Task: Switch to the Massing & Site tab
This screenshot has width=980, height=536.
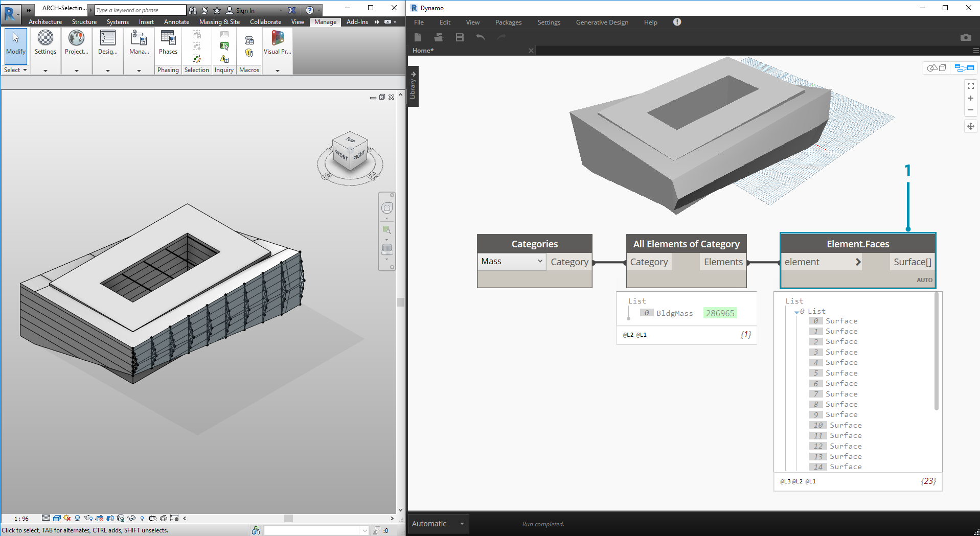Action: tap(219, 22)
